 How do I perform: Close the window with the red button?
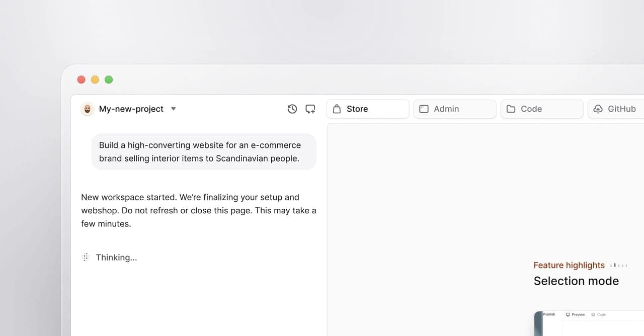click(x=81, y=79)
